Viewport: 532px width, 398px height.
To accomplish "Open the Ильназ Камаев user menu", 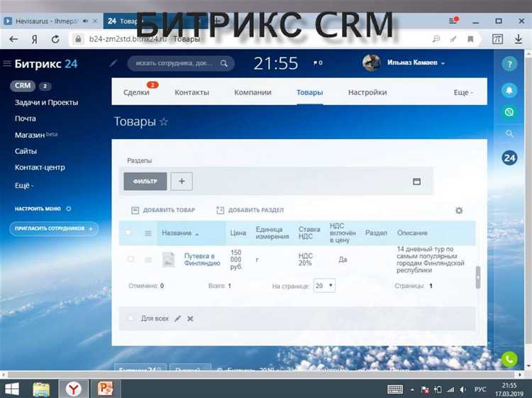I will tap(416, 62).
